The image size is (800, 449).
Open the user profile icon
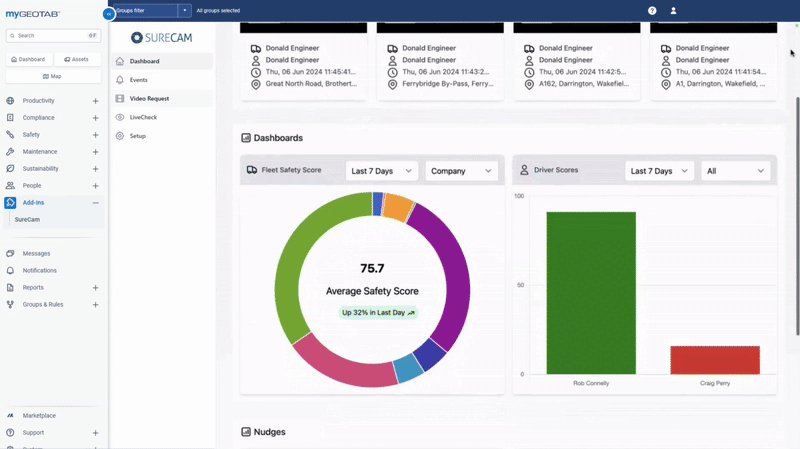tap(673, 11)
